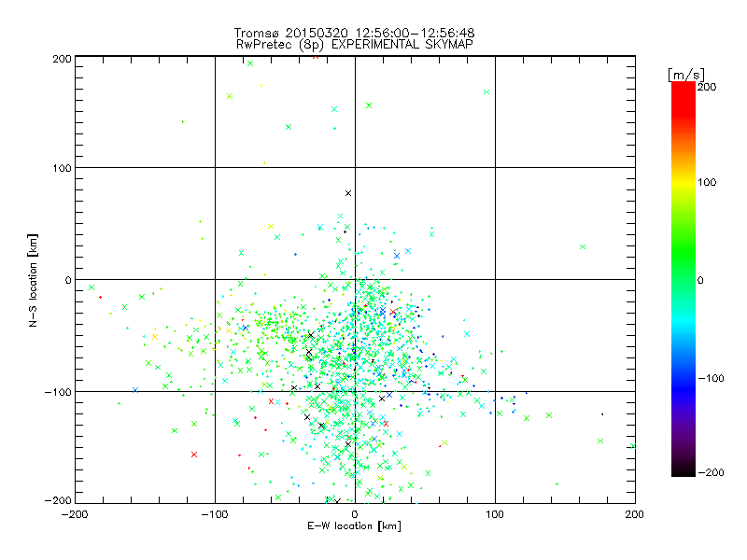The image size is (747, 560).
Task: Click the N-S axis tick label "100"
Action: (x=62, y=168)
